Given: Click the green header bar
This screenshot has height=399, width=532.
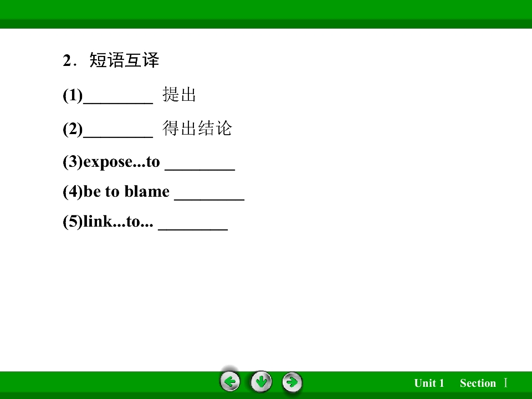Looking at the screenshot, I should 266,14.
